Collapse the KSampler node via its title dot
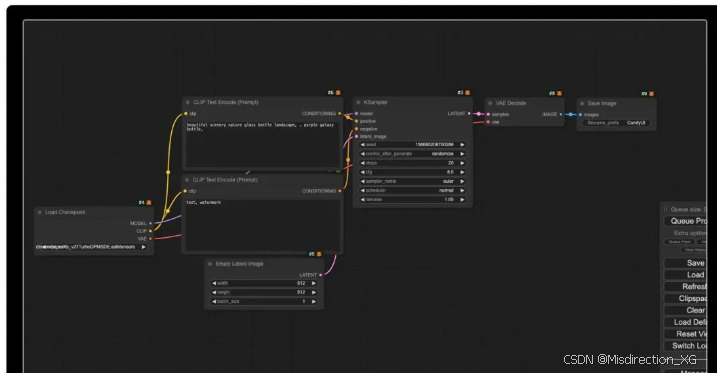Viewport: 717px width, 373px height. pos(358,102)
